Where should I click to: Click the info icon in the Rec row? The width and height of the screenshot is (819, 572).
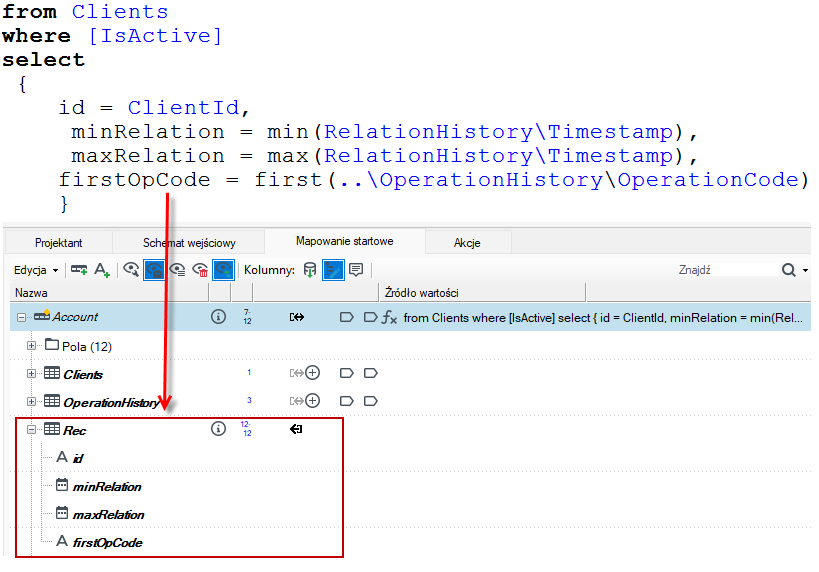click(218, 429)
